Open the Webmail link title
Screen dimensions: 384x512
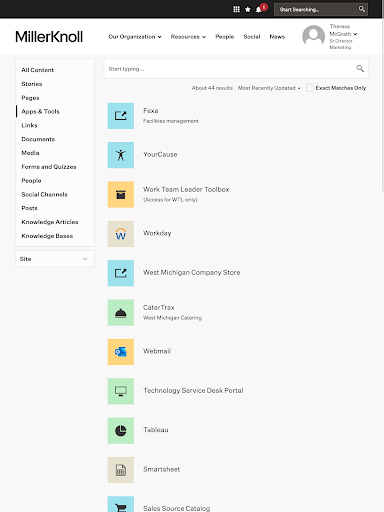(157, 351)
